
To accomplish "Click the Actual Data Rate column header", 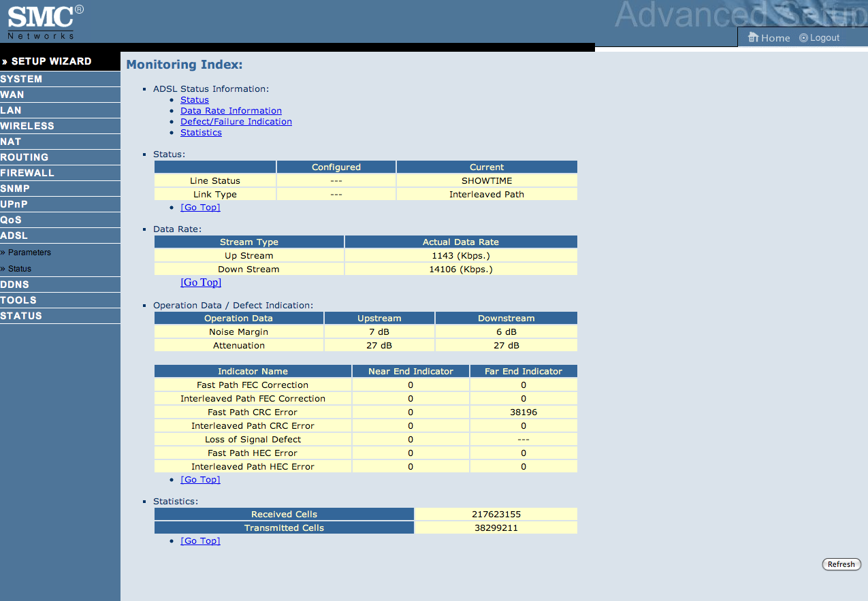I will coord(461,242).
